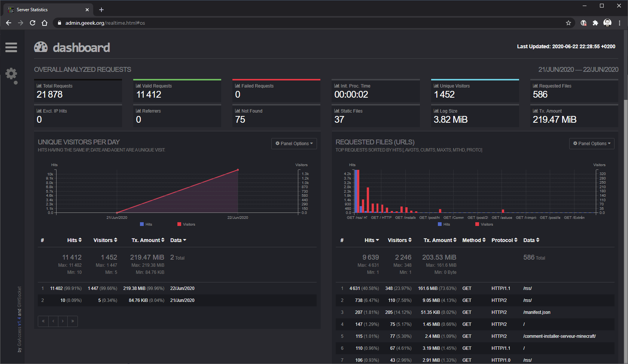628x364 pixels.
Task: Click the Last Updated timestamp
Action: pyautogui.click(x=566, y=46)
